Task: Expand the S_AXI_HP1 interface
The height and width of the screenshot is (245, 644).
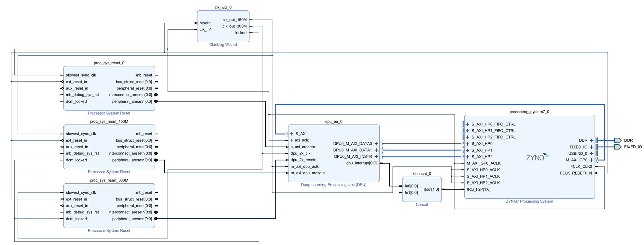Action: (x=468, y=150)
